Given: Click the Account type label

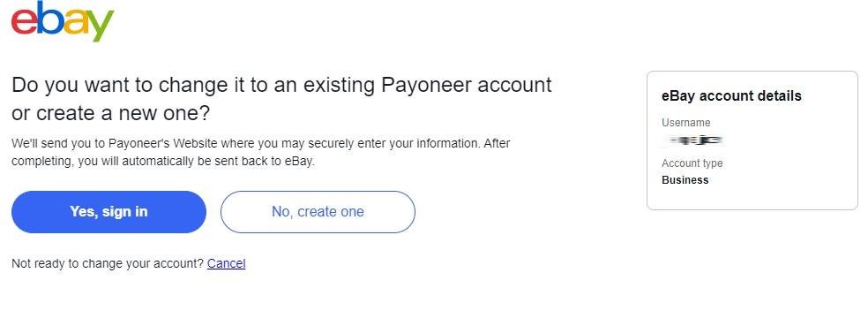Looking at the screenshot, I should pos(692,163).
